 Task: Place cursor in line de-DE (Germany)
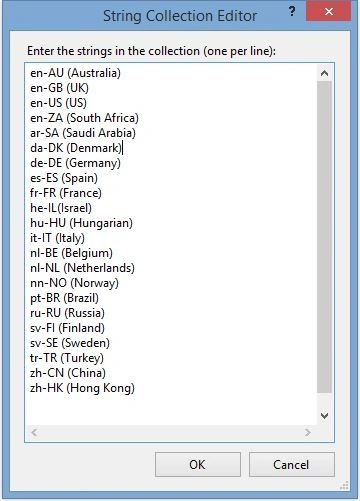coord(75,163)
